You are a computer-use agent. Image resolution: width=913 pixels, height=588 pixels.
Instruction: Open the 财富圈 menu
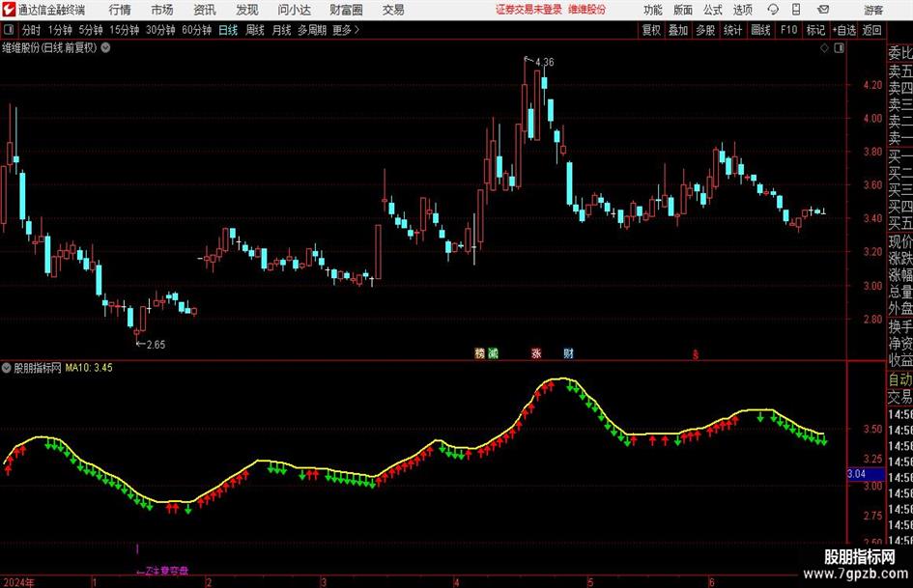346,10
